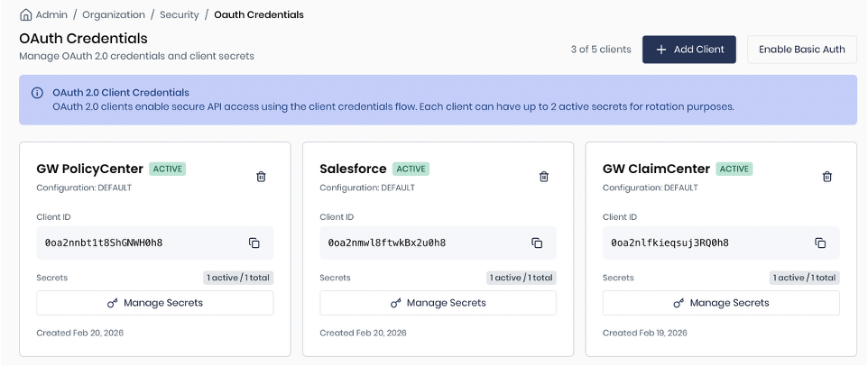
Task: Click the home icon in breadcrumb
Action: [x=25, y=14]
